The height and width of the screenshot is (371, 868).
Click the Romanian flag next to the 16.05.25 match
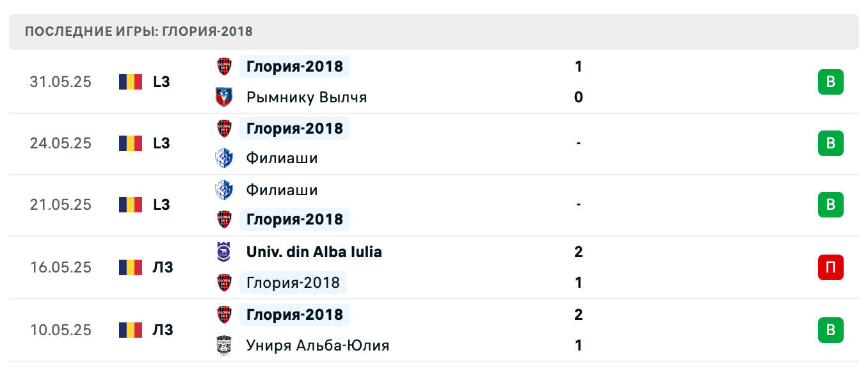130,267
